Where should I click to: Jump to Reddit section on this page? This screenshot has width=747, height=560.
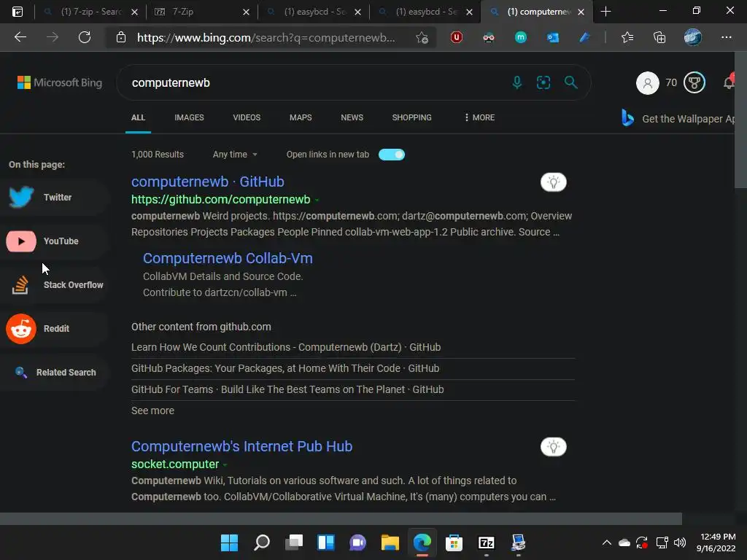(x=53, y=329)
